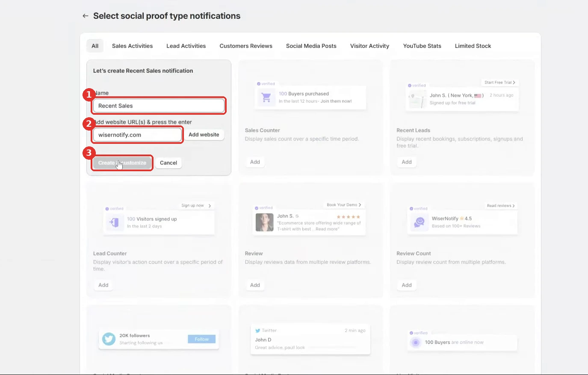Select the All tab

(x=95, y=46)
